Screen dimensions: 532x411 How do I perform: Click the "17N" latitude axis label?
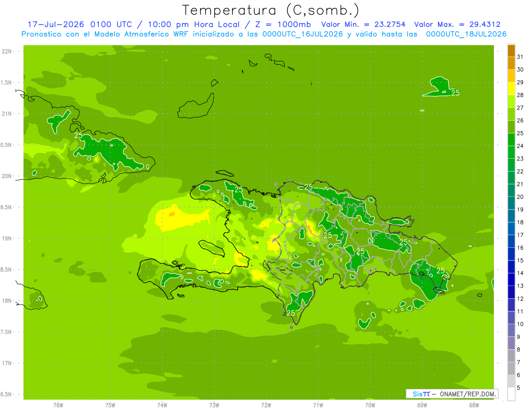8,363
